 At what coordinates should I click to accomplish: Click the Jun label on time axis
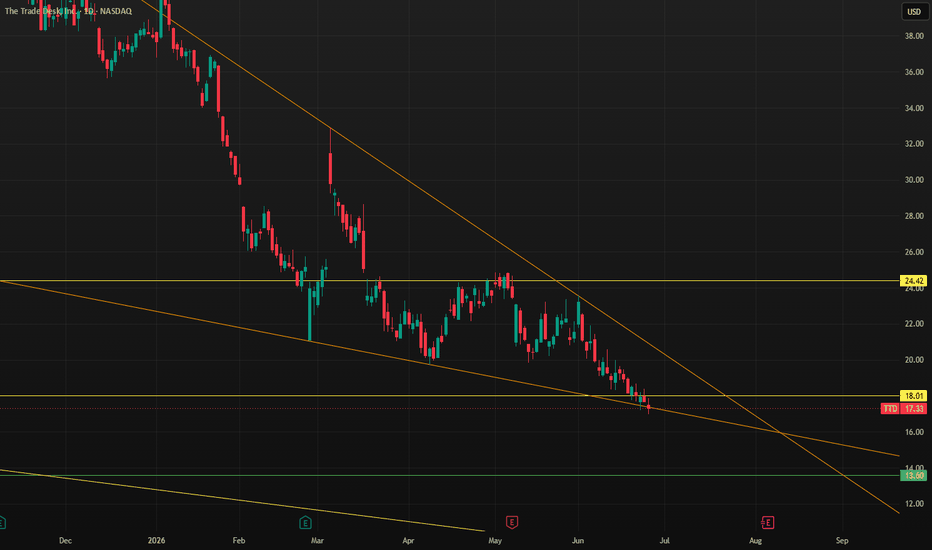578,540
